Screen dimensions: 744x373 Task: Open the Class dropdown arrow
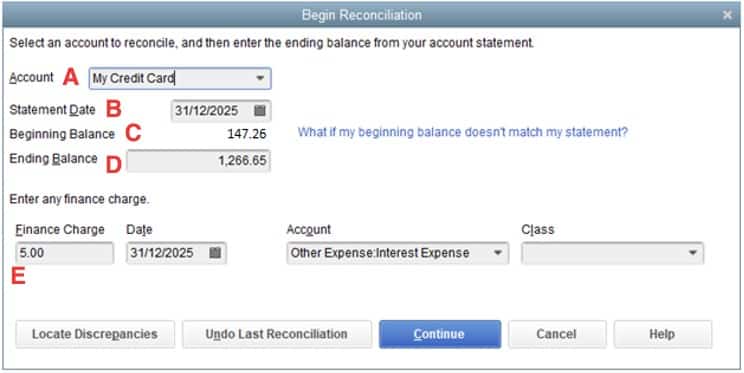[x=692, y=253]
